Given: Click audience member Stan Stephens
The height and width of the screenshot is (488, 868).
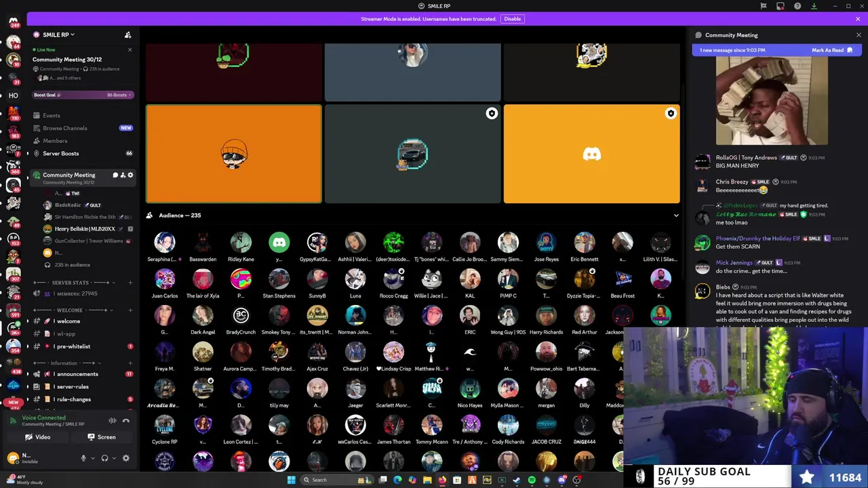Looking at the screenshot, I should pos(279,284).
